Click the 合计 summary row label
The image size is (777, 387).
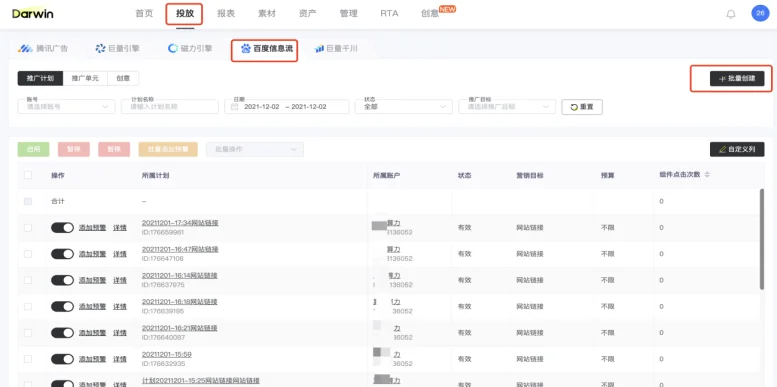57,201
